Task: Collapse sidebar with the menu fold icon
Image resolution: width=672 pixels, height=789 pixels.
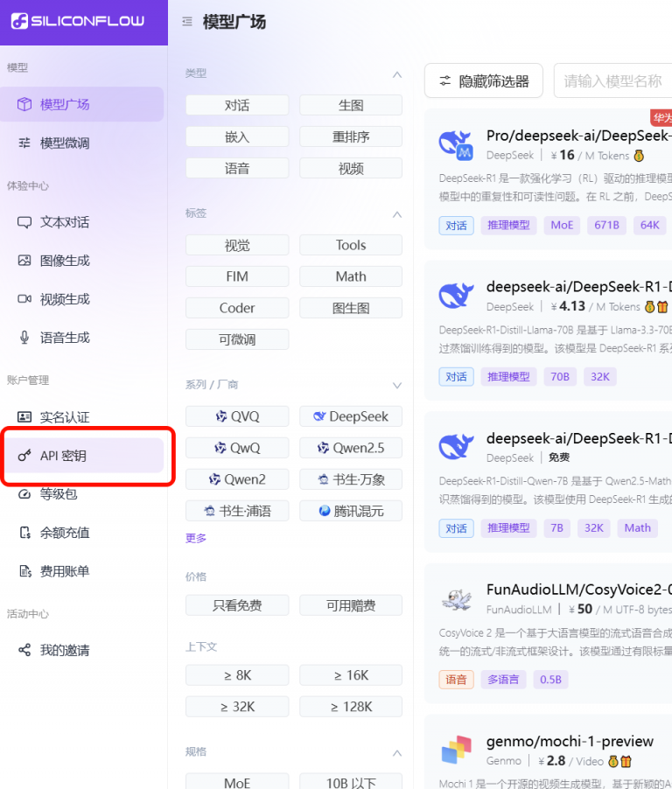Action: point(187,22)
